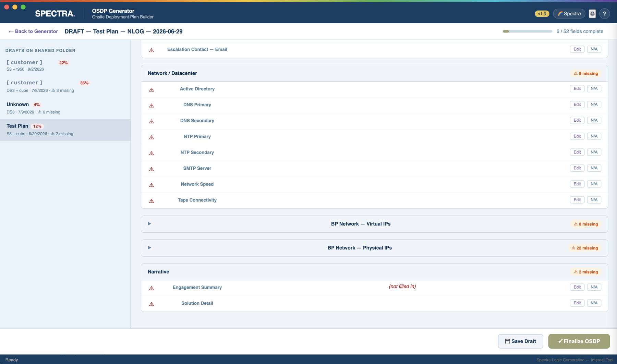Collapse the Network / Datacenter section header
Screen dimensions: 617x364
coord(374,73)
